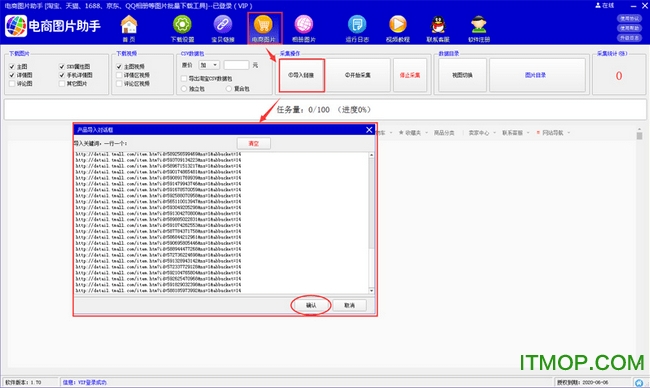The image size is (650, 388).
Task: Click the 任务量 0/100 progress text
Action: point(324,110)
